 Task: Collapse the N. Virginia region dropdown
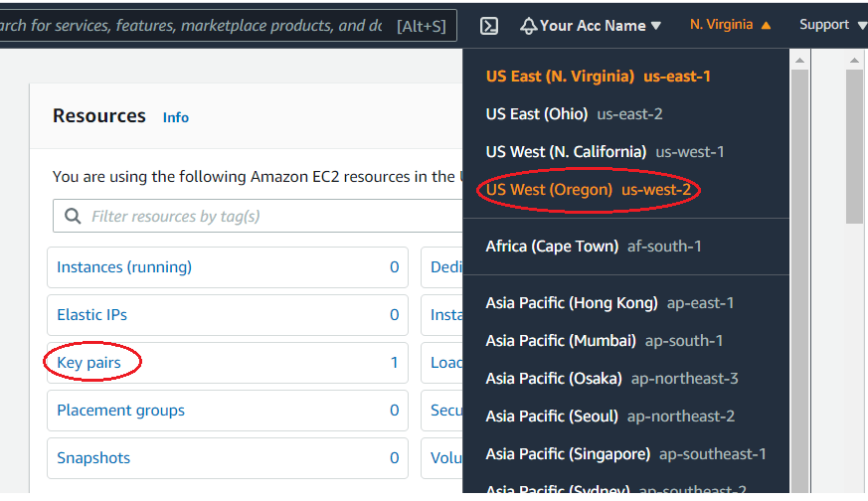click(731, 25)
